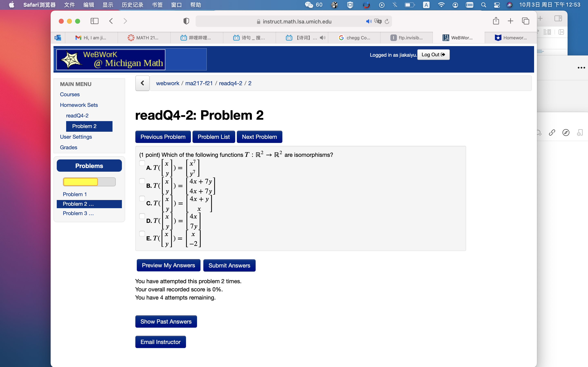
Task: Toggle the Safari sidebar
Action: tap(95, 21)
